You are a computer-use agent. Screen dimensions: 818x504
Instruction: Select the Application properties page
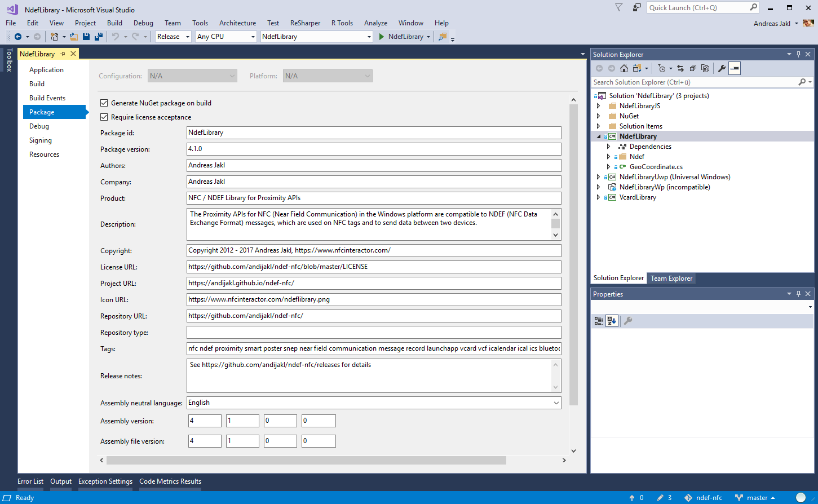point(46,70)
